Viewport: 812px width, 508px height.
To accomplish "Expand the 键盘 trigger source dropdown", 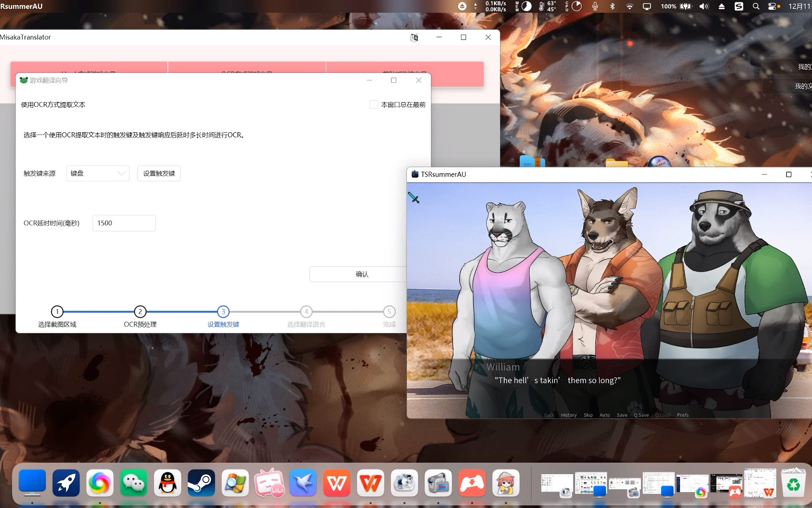I will (x=98, y=174).
